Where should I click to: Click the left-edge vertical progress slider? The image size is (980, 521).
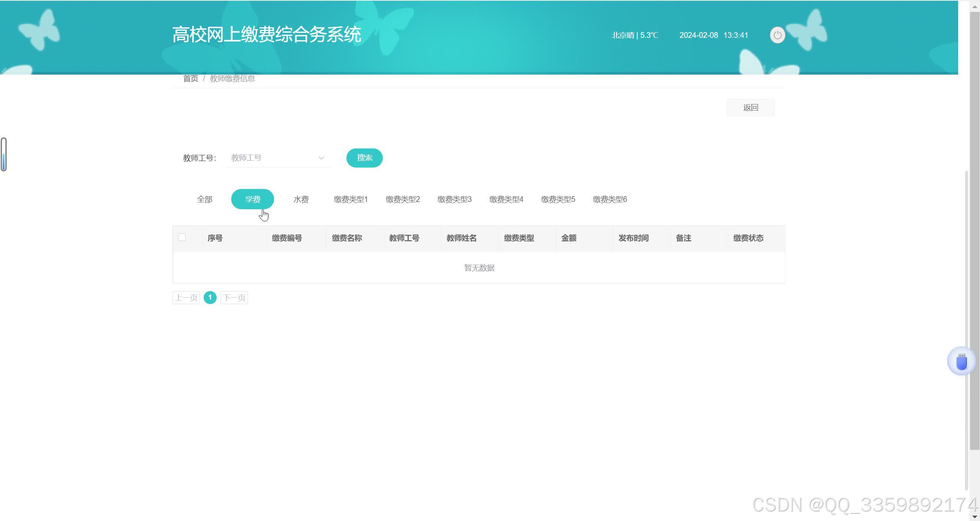4,154
